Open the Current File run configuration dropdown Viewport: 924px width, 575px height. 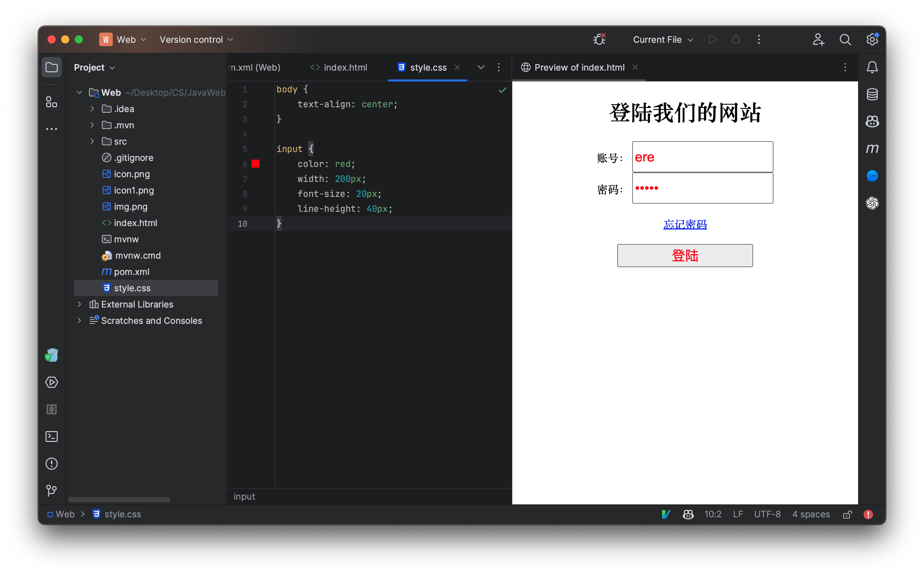[662, 39]
